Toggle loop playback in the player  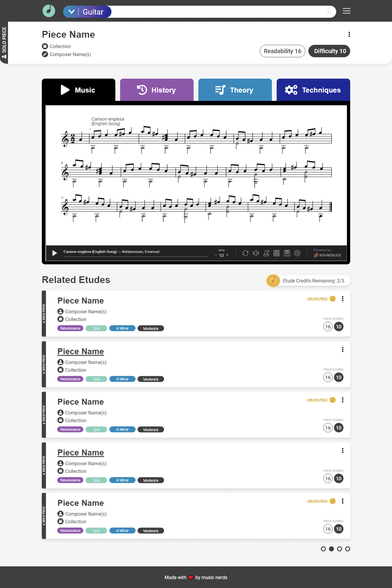click(245, 253)
